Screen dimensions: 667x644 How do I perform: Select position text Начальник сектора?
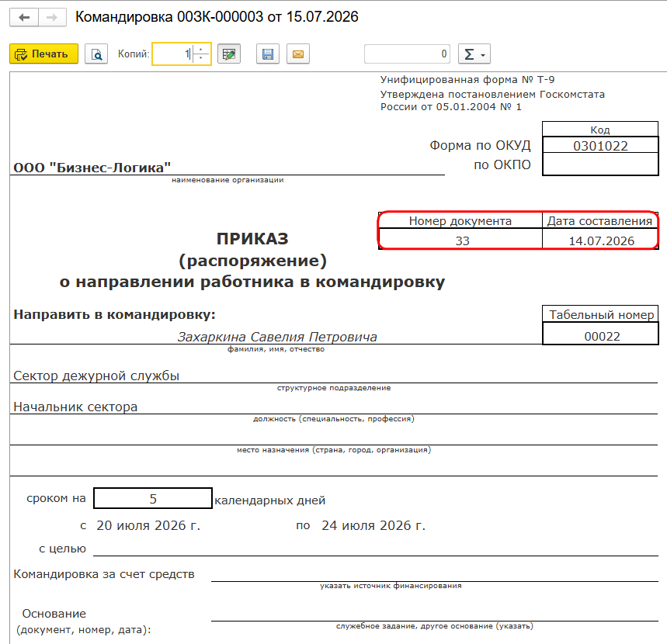pyautogui.click(x=75, y=407)
